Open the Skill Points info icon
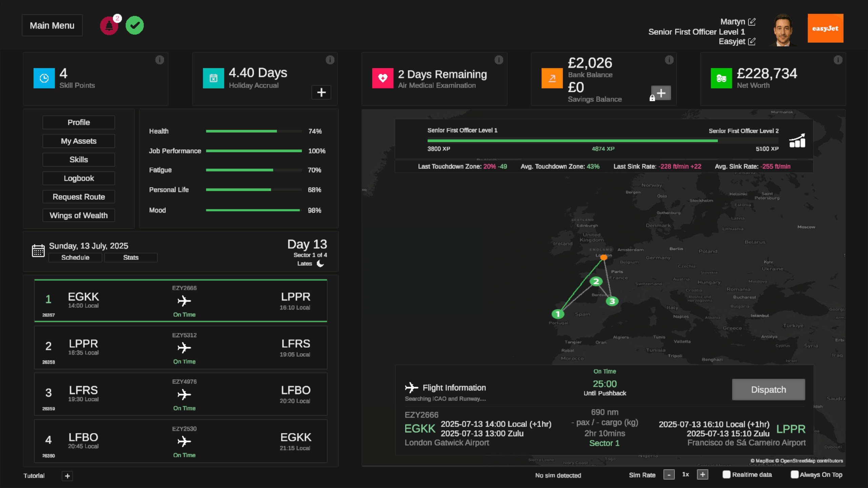The height and width of the screenshot is (488, 868). pos(160,60)
